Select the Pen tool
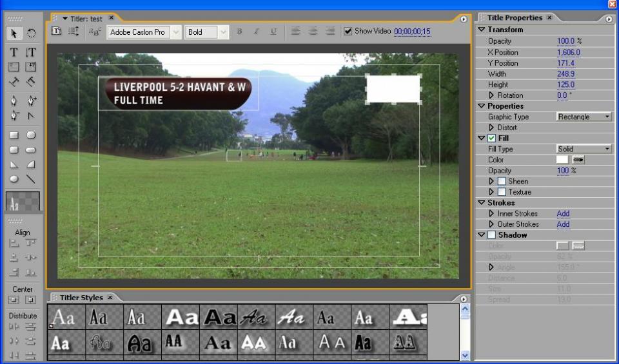This screenshot has width=619, height=364. pos(14,101)
